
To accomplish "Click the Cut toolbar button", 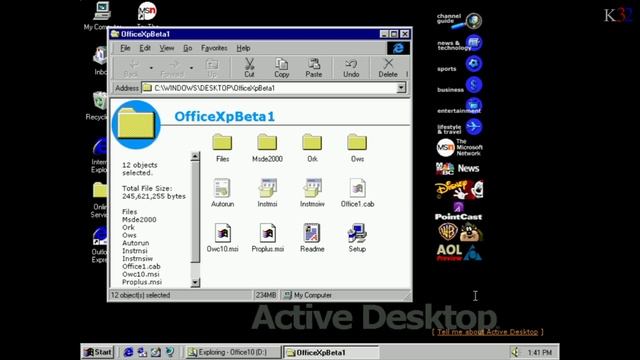I will [249, 68].
